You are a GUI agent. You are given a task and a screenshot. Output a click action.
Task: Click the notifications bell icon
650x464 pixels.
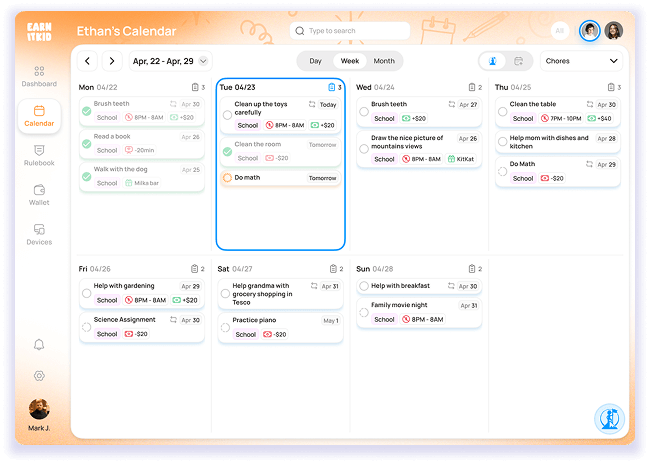pyautogui.click(x=39, y=344)
